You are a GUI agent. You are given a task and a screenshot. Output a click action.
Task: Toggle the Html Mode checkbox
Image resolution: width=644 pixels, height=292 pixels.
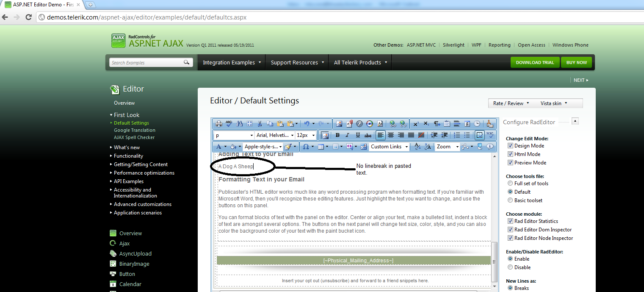coord(510,154)
